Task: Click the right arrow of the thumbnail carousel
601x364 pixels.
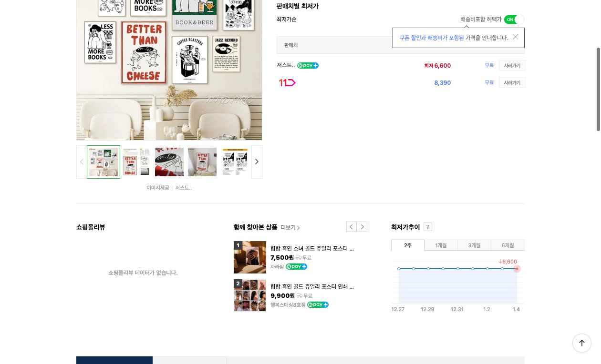Action: pos(257,162)
